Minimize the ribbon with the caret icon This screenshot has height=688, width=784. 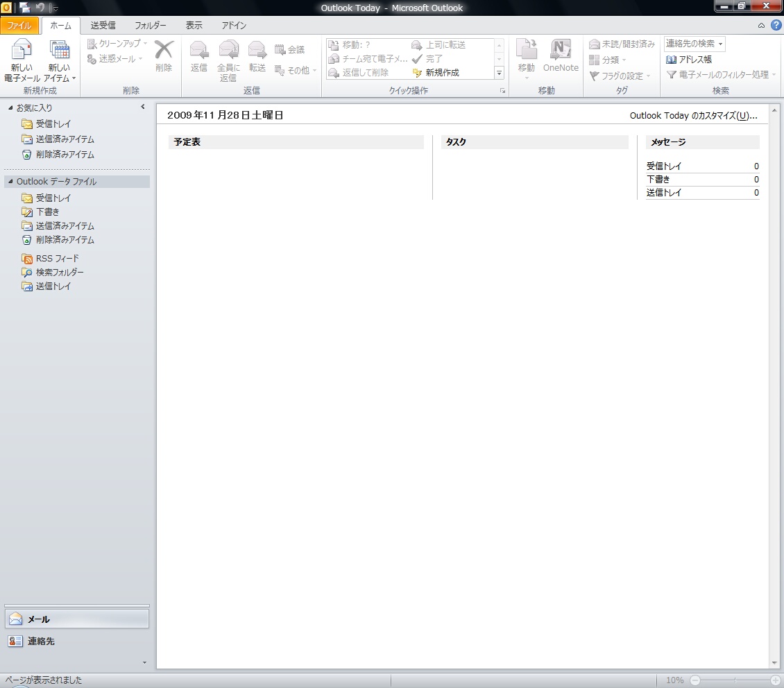[x=761, y=26]
